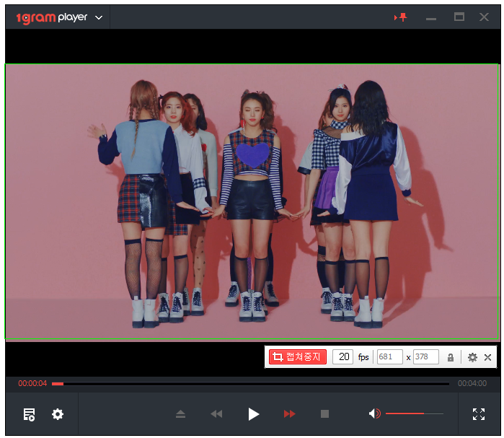This screenshot has width=504, height=438.
Task: Open player settings gear icon
Action: tap(58, 414)
